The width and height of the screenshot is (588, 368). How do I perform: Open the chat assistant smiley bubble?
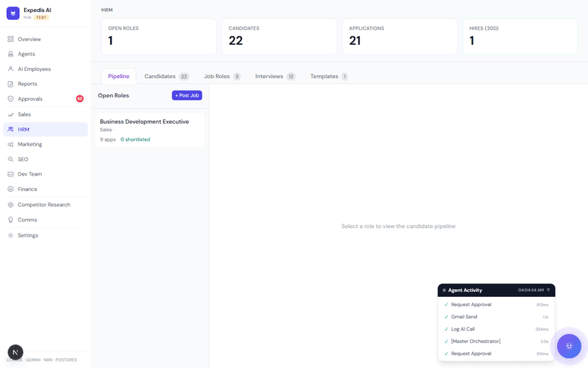[569, 346]
